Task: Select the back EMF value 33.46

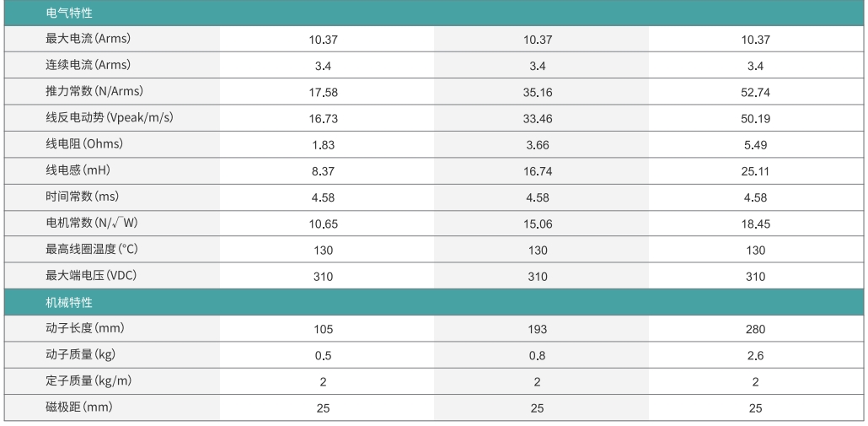Action: [537, 119]
